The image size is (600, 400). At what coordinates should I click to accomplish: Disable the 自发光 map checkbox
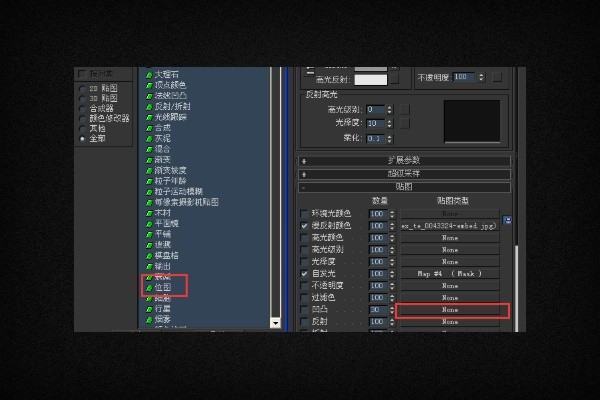(x=305, y=272)
